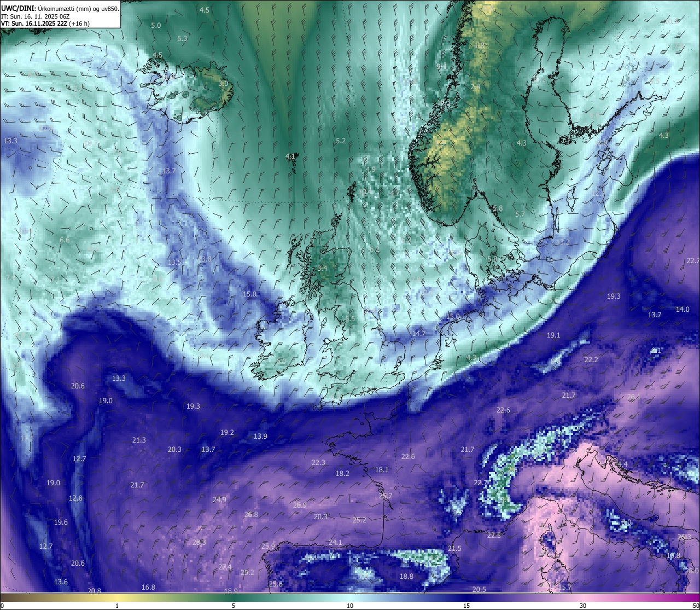
Task: Click the '21.3' value in the Atlantic
Action: 139,440
